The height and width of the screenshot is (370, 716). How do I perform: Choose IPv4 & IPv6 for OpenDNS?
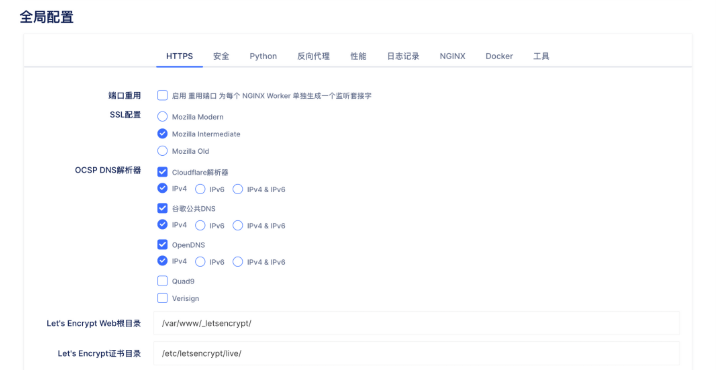point(237,262)
